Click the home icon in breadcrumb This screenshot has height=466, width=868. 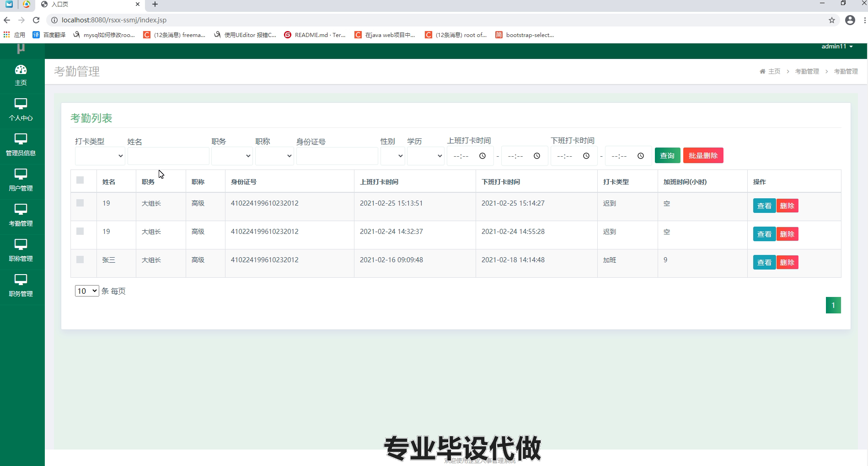point(762,71)
